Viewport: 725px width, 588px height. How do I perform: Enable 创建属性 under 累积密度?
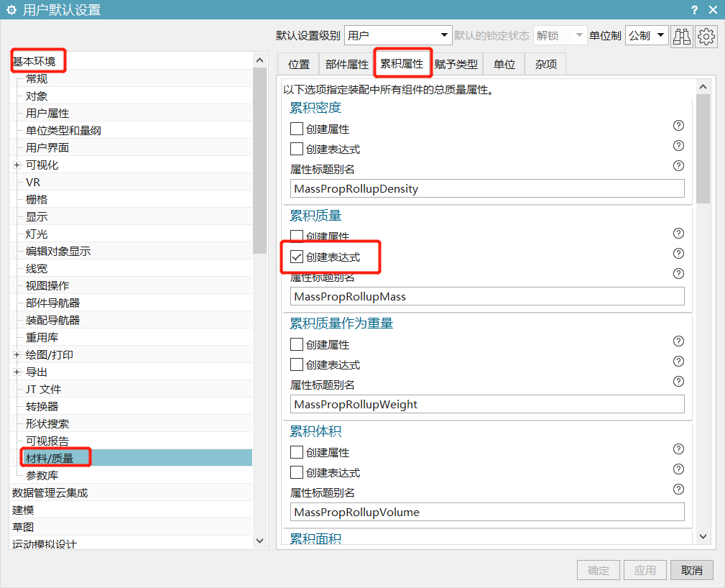(296, 129)
